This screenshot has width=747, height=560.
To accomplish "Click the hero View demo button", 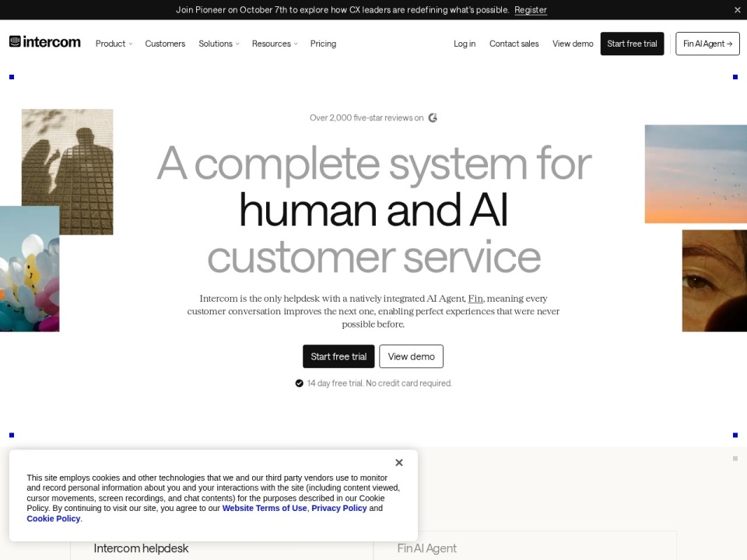I will (x=411, y=356).
